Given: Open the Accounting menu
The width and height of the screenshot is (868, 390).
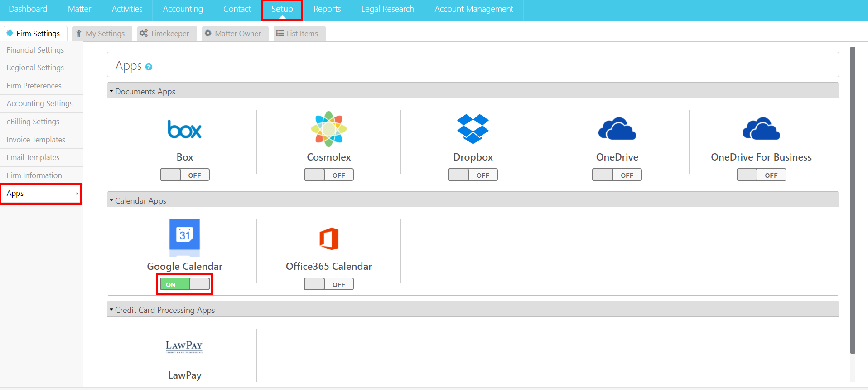Looking at the screenshot, I should click(x=183, y=9).
